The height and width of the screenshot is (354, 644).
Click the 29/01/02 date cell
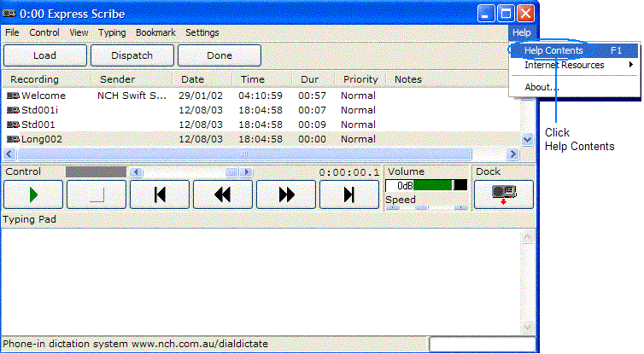(201, 96)
